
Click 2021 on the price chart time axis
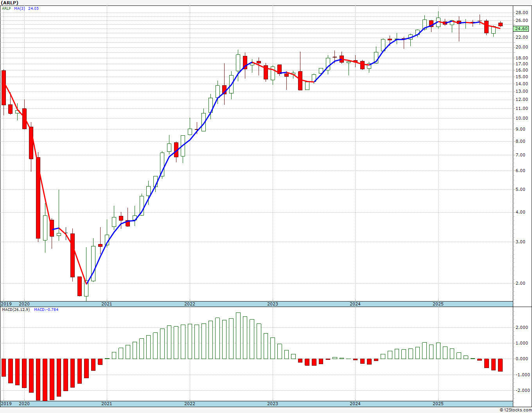click(x=107, y=304)
